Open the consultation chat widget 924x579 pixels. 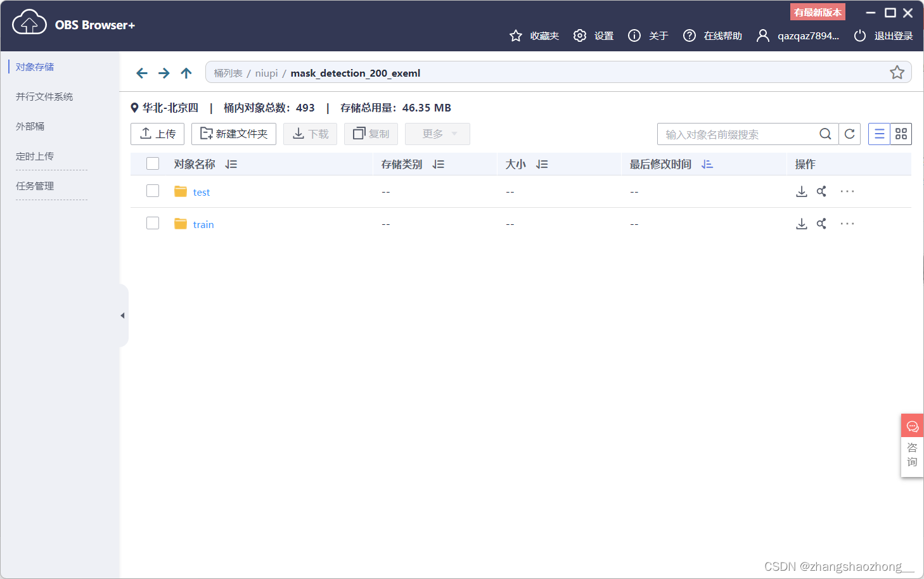(912, 445)
